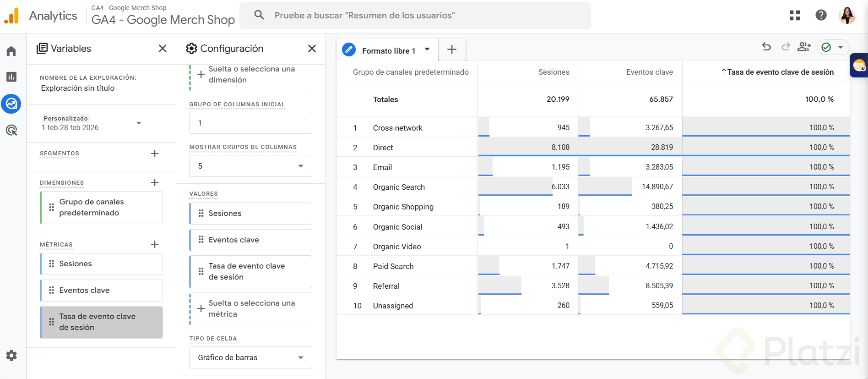Open Admin settings gear in sidebar
Screen dimensions: 868x379
tap(11, 356)
